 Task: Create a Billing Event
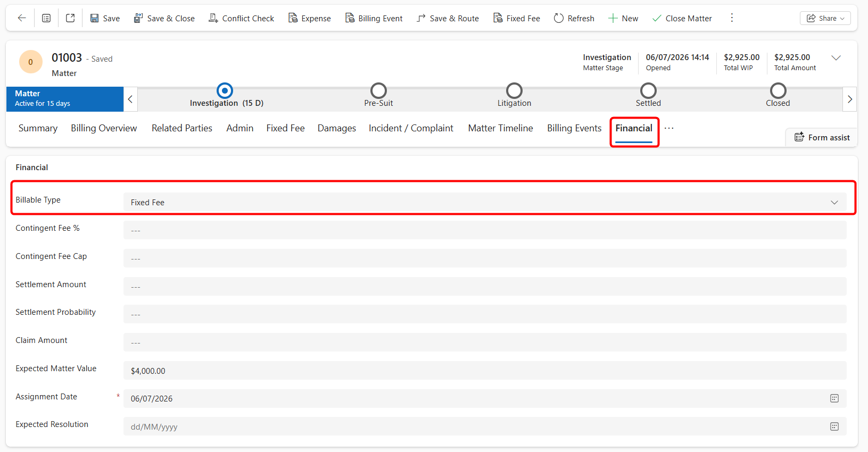coord(374,18)
